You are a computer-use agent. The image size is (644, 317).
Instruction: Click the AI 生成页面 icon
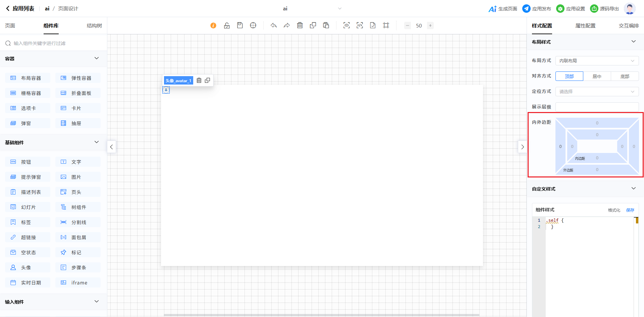point(492,9)
